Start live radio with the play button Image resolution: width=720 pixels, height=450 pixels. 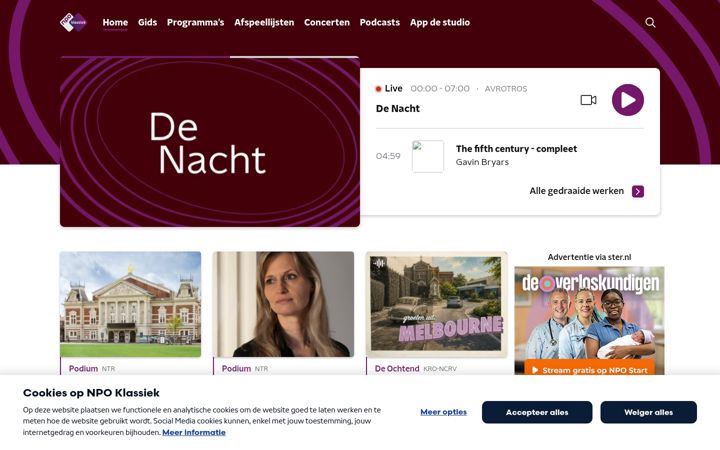628,100
